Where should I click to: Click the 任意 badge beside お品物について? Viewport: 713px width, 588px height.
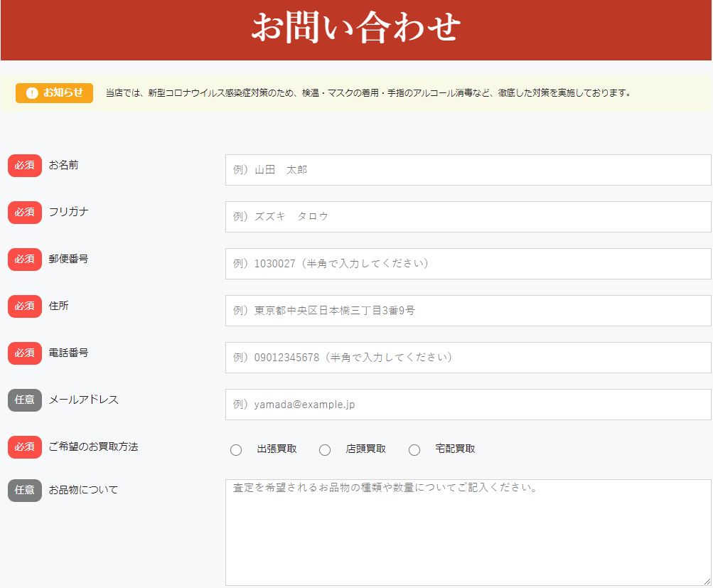[x=25, y=490]
